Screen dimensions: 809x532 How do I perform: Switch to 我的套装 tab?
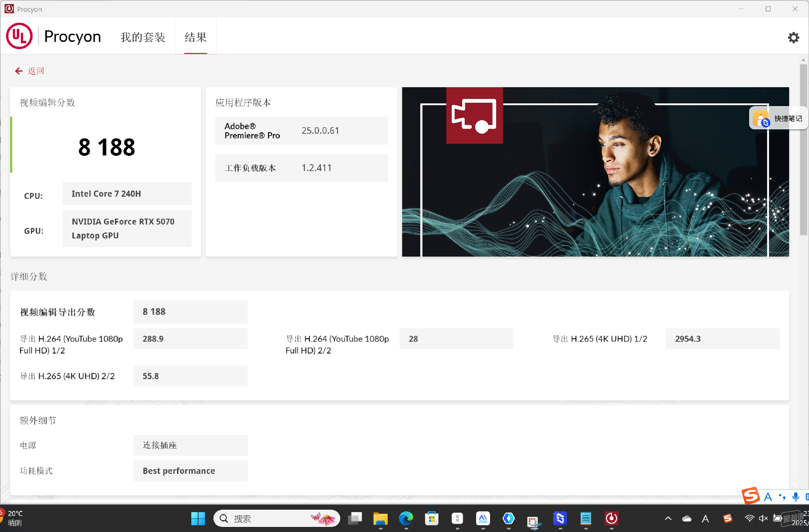(143, 37)
